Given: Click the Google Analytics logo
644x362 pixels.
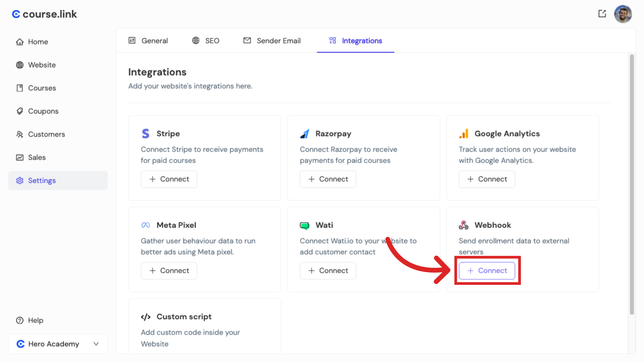Looking at the screenshot, I should coord(464,133).
